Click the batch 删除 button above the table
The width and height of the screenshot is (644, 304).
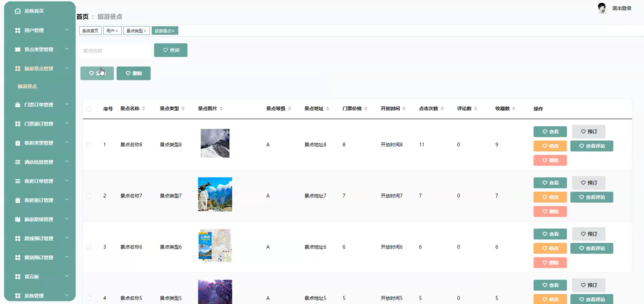(x=134, y=73)
